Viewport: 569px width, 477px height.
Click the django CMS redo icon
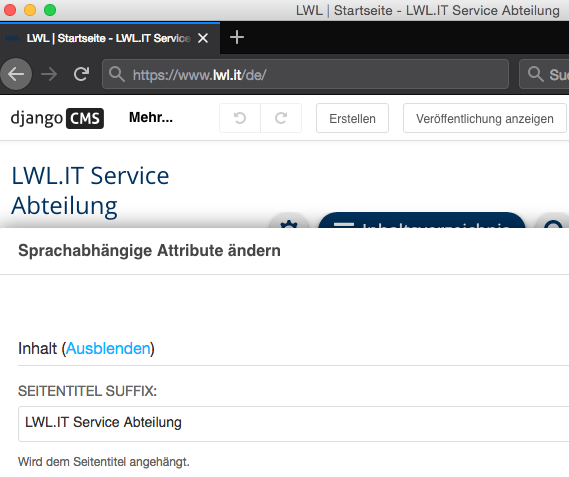281,118
